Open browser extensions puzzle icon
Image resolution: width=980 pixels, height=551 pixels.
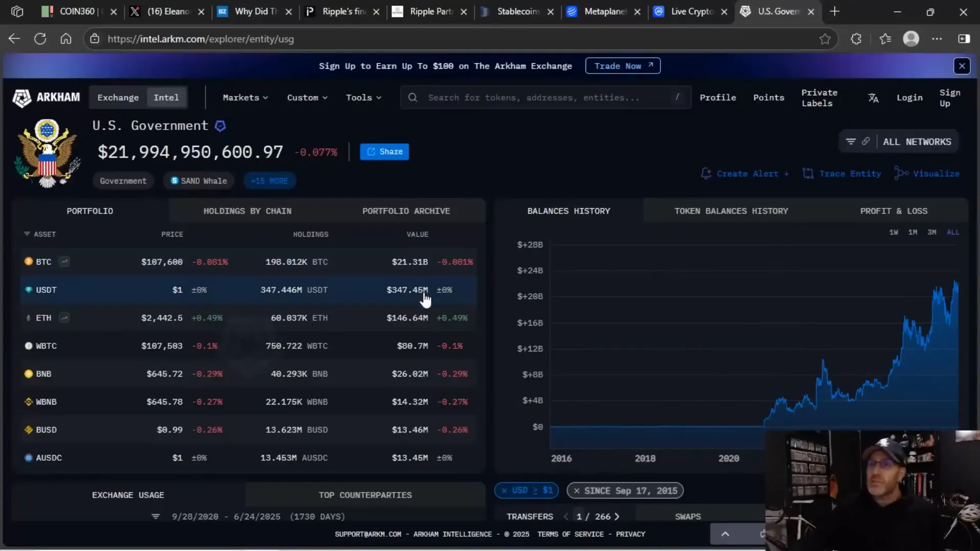pyautogui.click(x=856, y=39)
